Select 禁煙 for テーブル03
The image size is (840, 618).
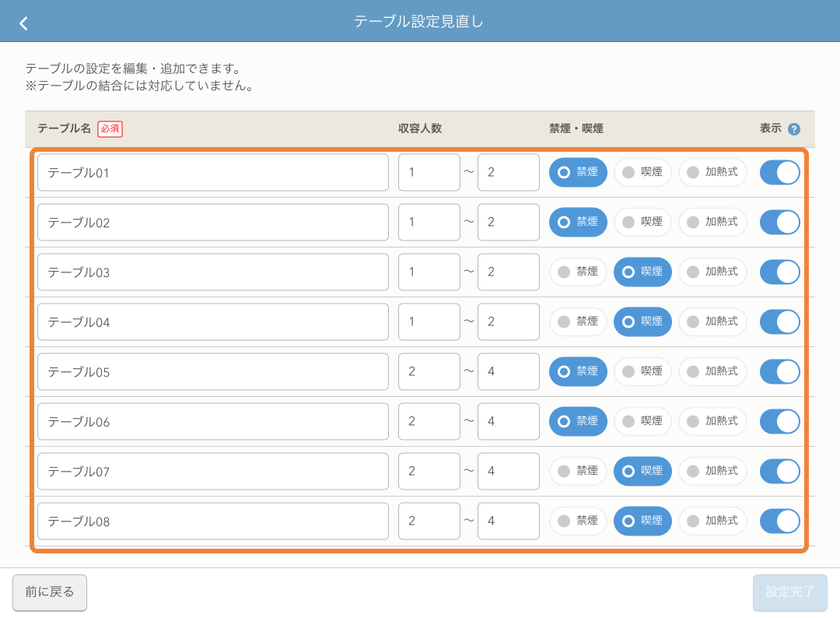click(578, 272)
